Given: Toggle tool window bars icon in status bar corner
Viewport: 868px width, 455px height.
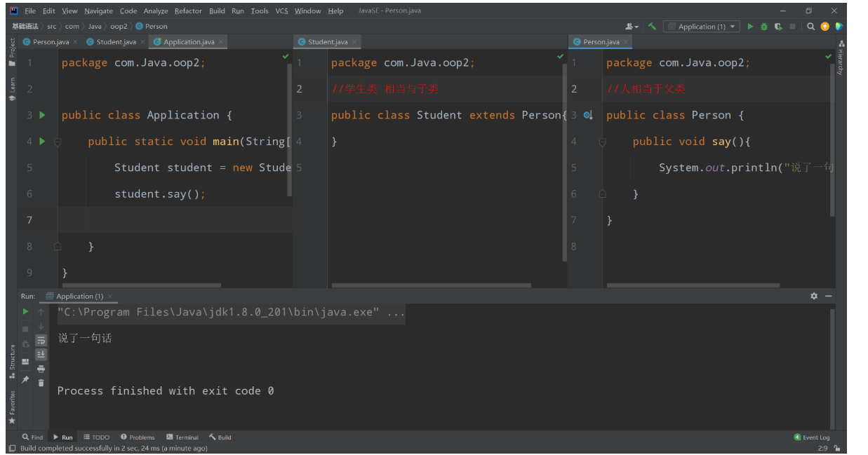Looking at the screenshot, I should (12, 448).
